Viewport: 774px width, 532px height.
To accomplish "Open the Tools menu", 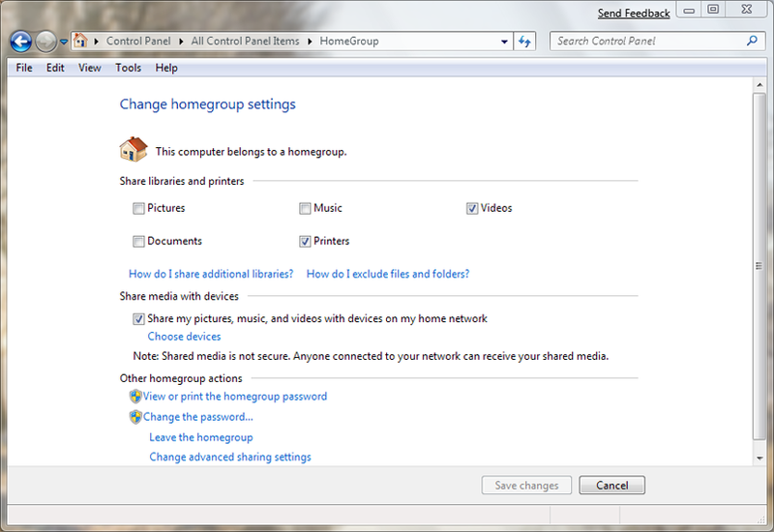I will click(129, 68).
